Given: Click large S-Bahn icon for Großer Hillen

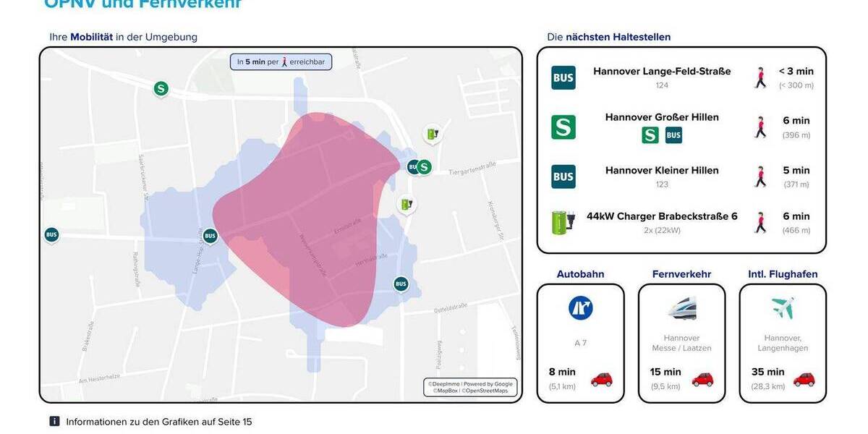Looking at the screenshot, I should click(563, 127).
